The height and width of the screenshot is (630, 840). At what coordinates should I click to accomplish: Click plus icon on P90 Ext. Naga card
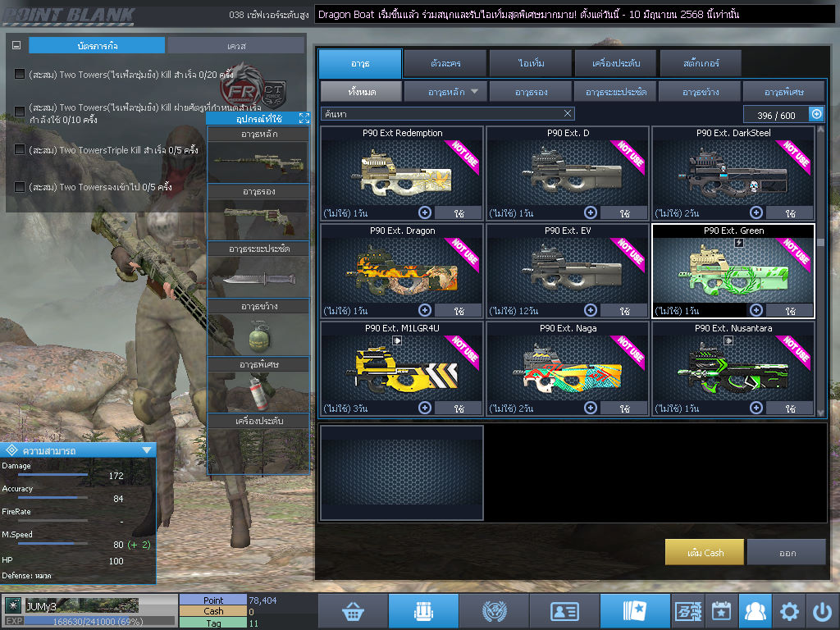[591, 408]
